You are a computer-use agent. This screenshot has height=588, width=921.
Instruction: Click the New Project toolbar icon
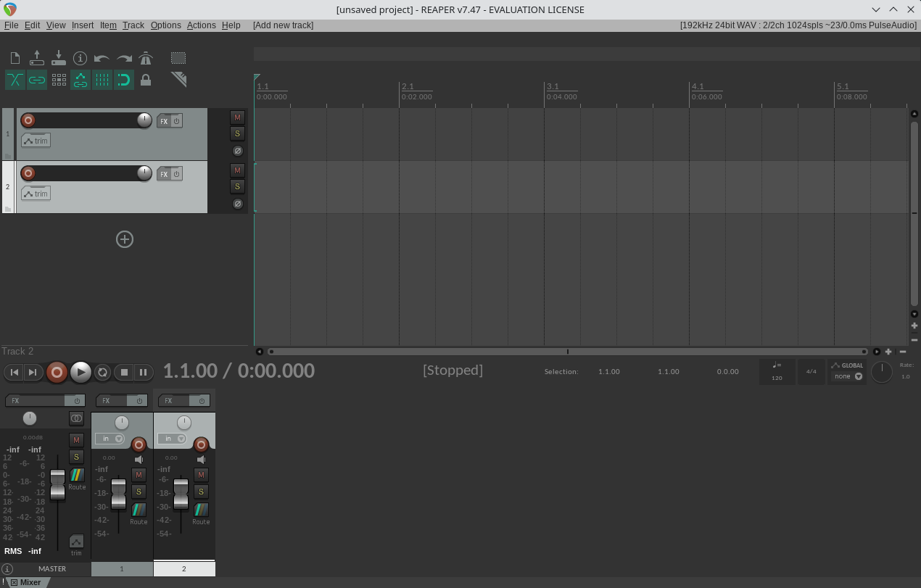[15, 58]
